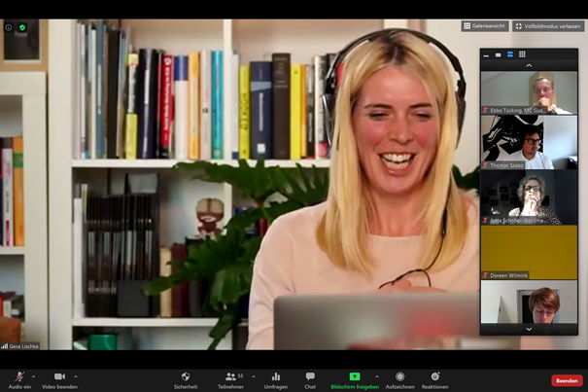Viewport: 588px width, 392px height.
Task: Select Doreen Wilmink's yellow video tile
Action: click(x=529, y=251)
